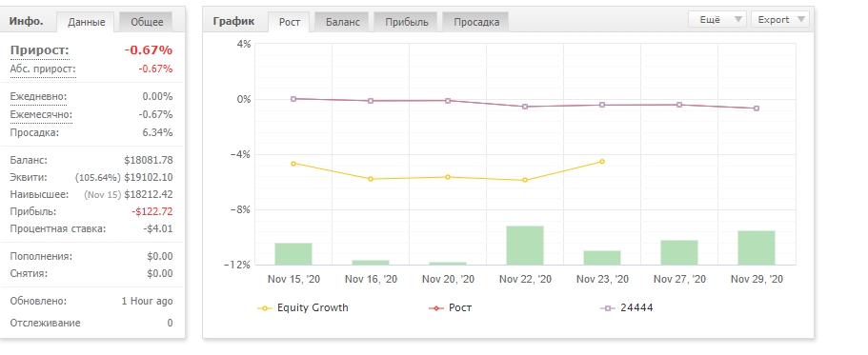The width and height of the screenshot is (868, 355).
Task: Switch to the Общее tab
Action: 147,22
